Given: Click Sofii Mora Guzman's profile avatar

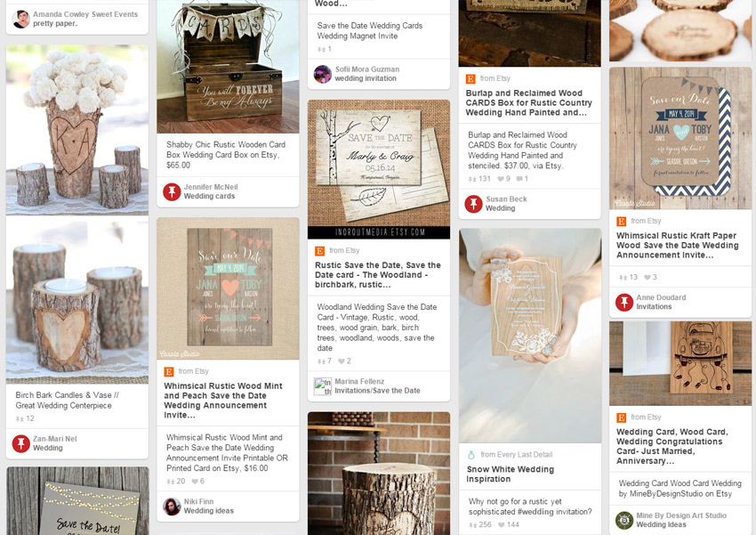Looking at the screenshot, I should [322, 74].
